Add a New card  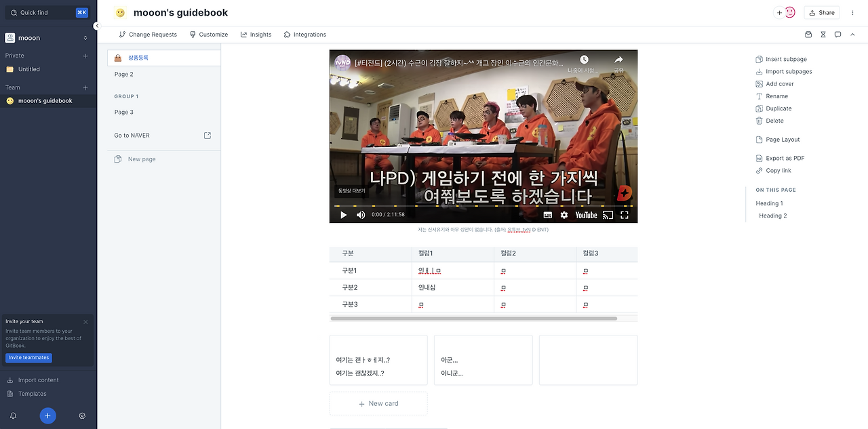378,403
